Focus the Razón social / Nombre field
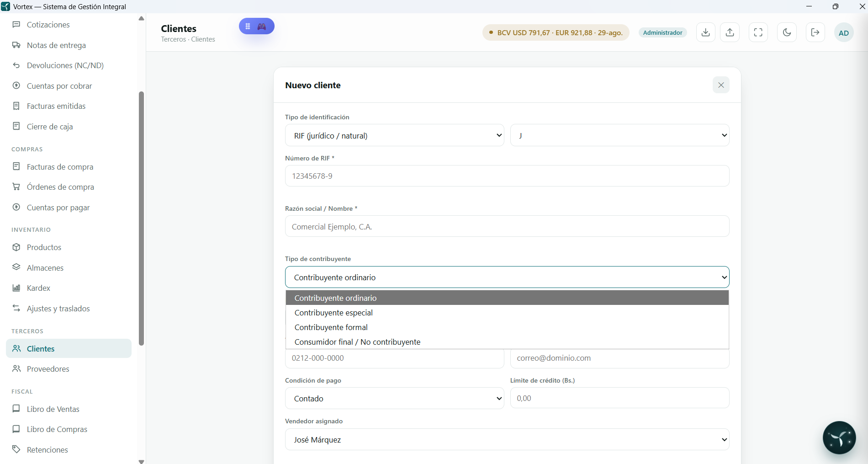This screenshot has height=464, width=868. point(507,226)
